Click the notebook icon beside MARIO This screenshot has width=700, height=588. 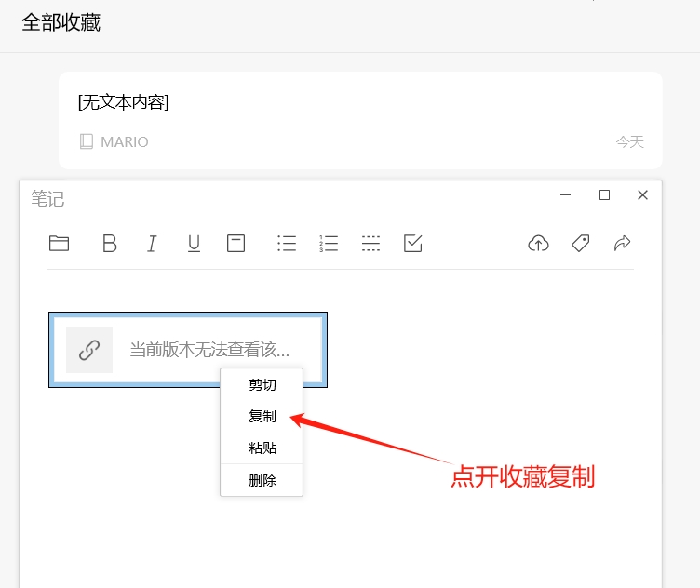[87, 141]
